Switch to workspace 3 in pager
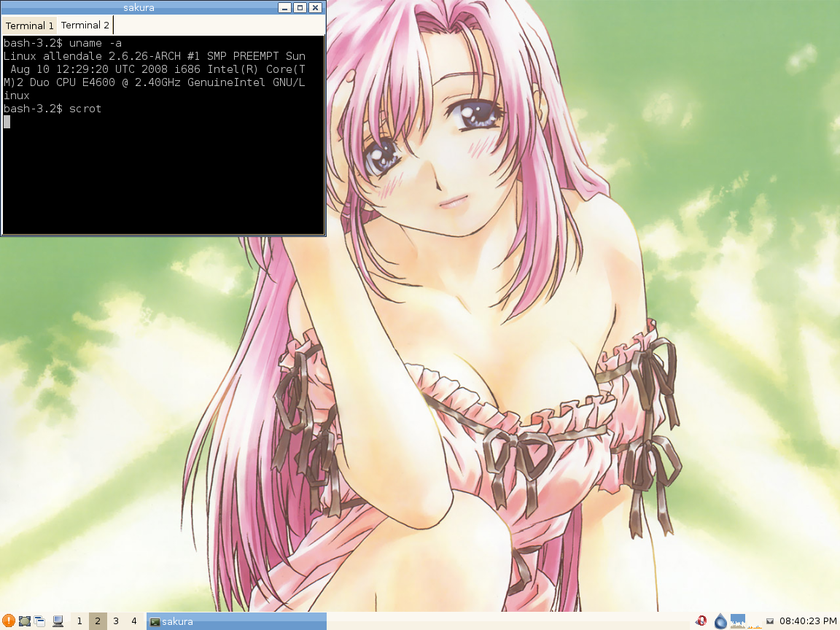Image resolution: width=840 pixels, height=630 pixels. tap(116, 621)
